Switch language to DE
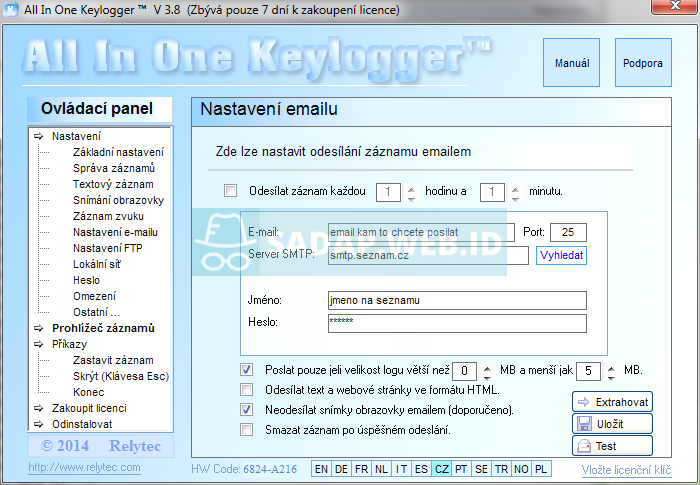The image size is (700, 485). tap(341, 469)
